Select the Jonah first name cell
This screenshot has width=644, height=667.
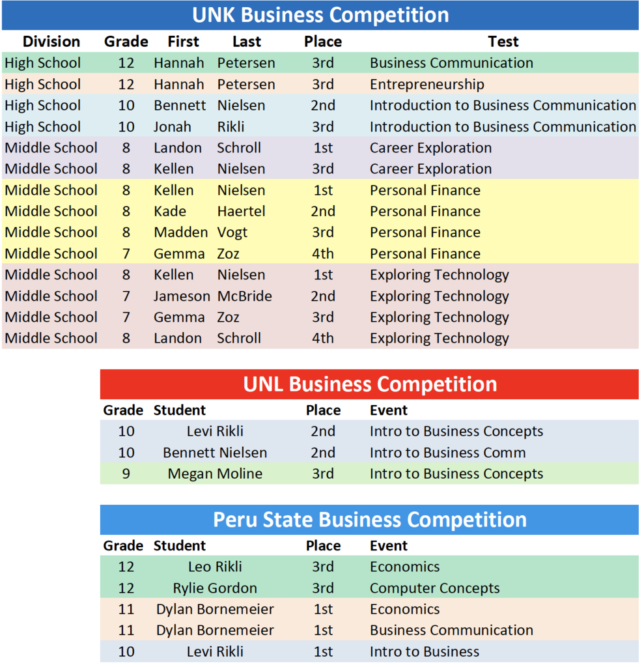173,126
